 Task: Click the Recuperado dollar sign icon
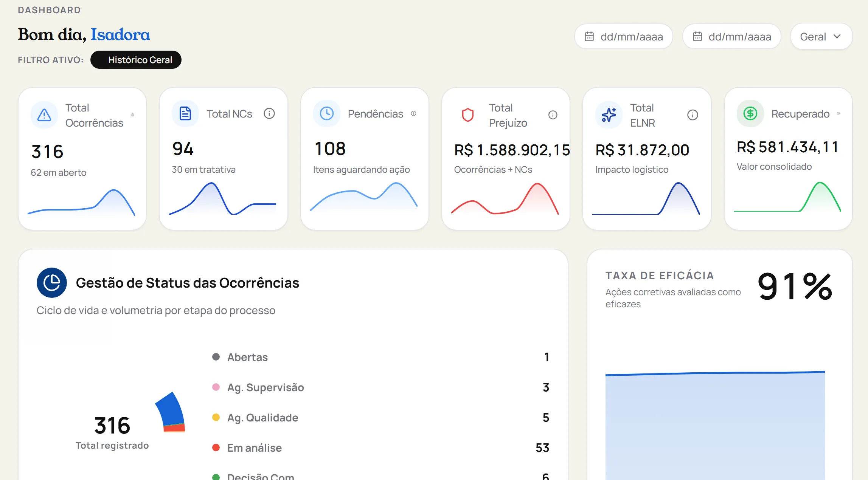point(750,113)
